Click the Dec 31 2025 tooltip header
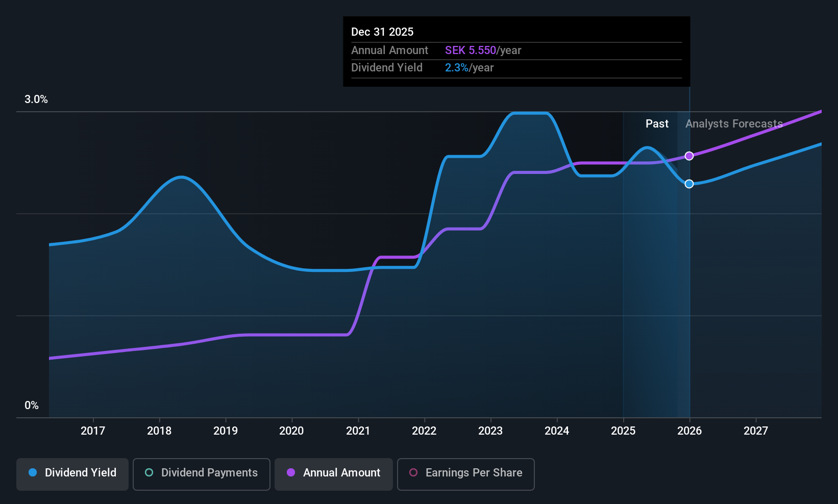838x504 pixels. [x=382, y=32]
